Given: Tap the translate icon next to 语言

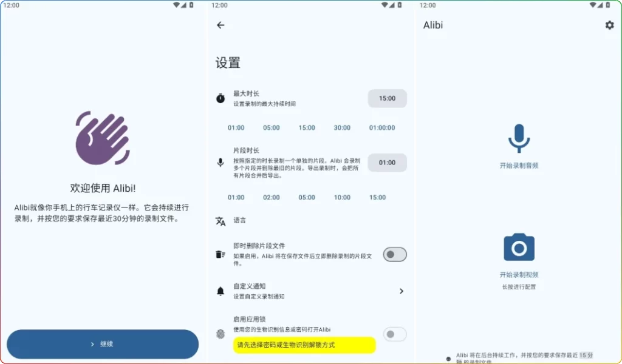Looking at the screenshot, I should click(220, 220).
